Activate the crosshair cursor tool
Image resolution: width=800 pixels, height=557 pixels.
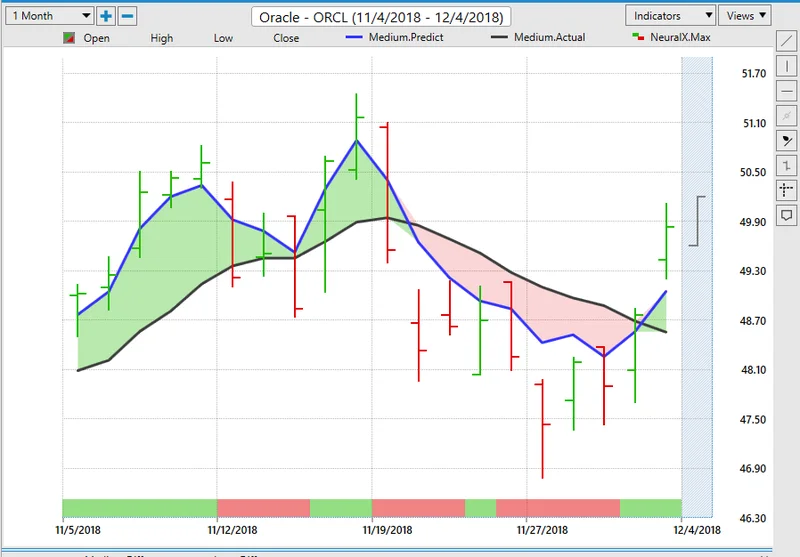786,190
